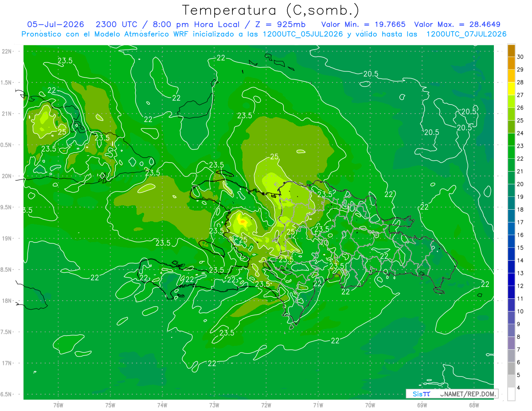Select the date text "05-Jul-2026"
The image size is (532, 411).
[x=56, y=24]
